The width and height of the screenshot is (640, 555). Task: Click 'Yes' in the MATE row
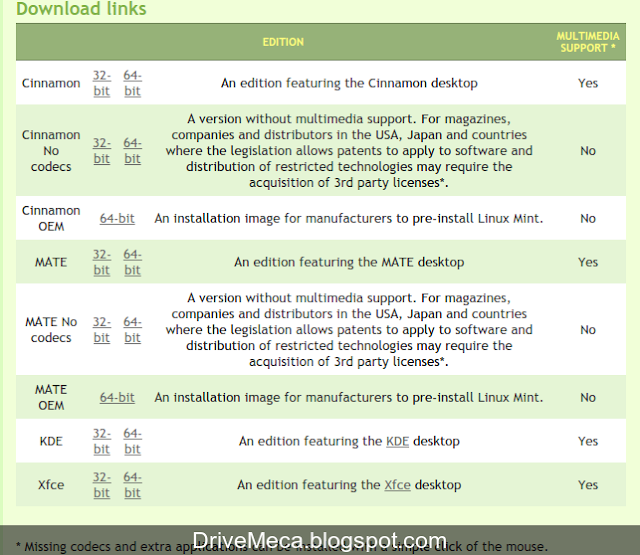coord(588,262)
